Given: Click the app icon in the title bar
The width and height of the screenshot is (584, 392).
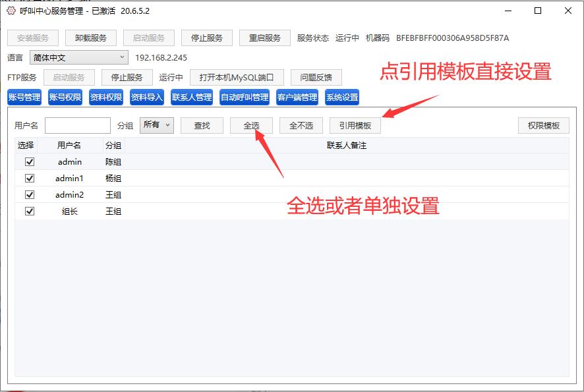Looking at the screenshot, I should (x=11, y=11).
